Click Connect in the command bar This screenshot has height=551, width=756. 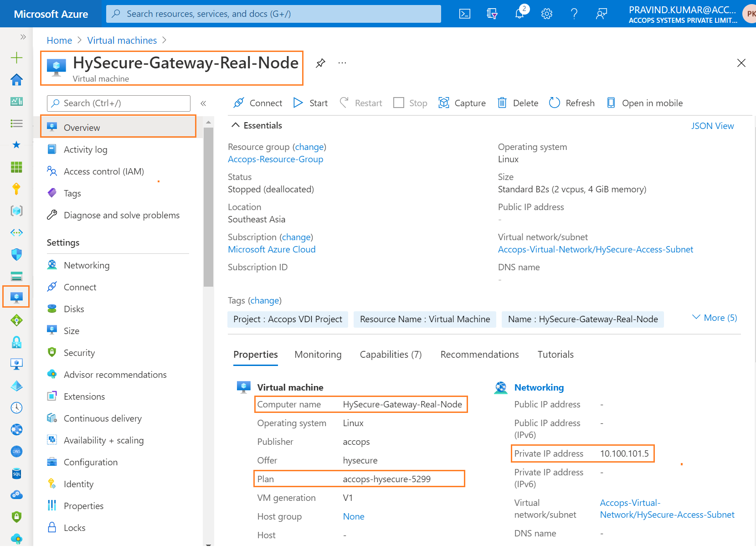tap(257, 103)
